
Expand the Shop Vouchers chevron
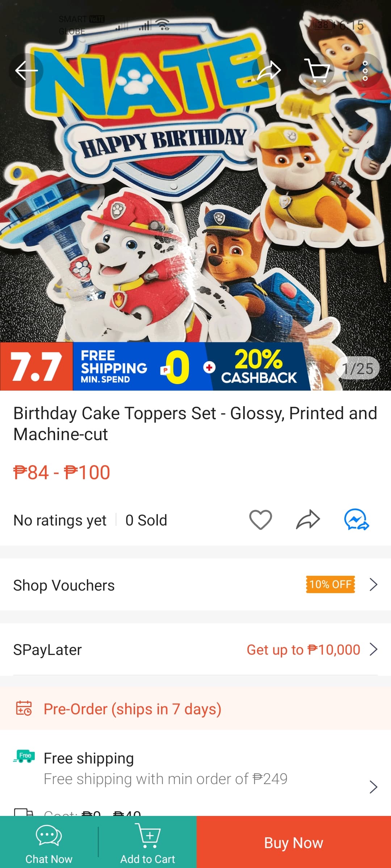[x=374, y=584]
